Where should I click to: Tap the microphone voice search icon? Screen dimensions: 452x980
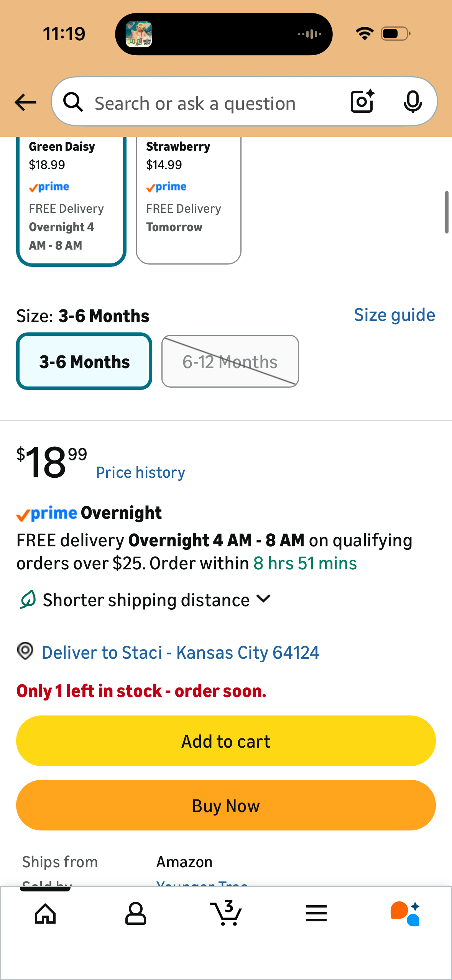tap(413, 102)
